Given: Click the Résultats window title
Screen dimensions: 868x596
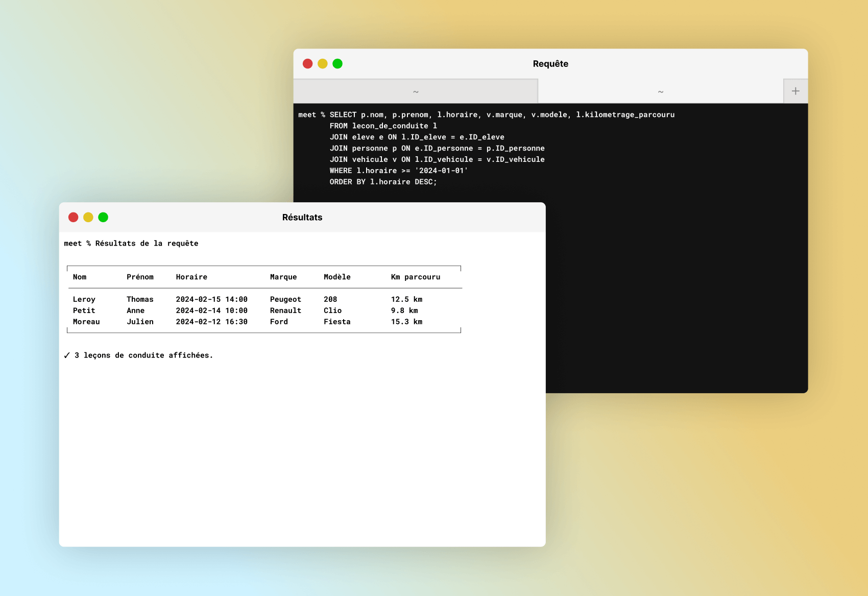Looking at the screenshot, I should coord(302,218).
